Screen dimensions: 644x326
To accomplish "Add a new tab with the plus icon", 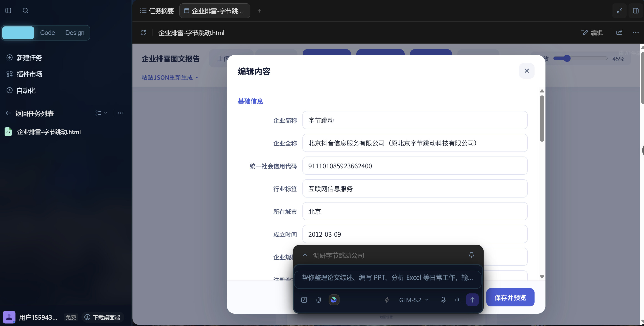I will [x=259, y=11].
